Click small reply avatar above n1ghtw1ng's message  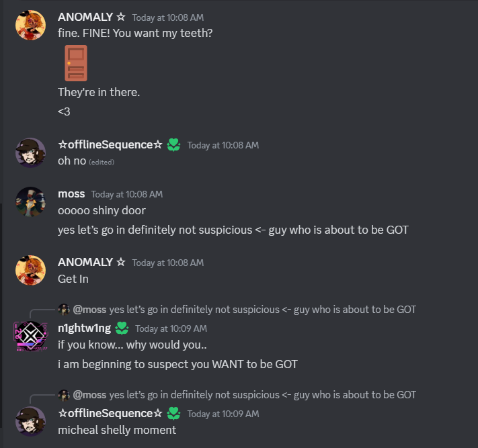pyautogui.click(x=64, y=310)
